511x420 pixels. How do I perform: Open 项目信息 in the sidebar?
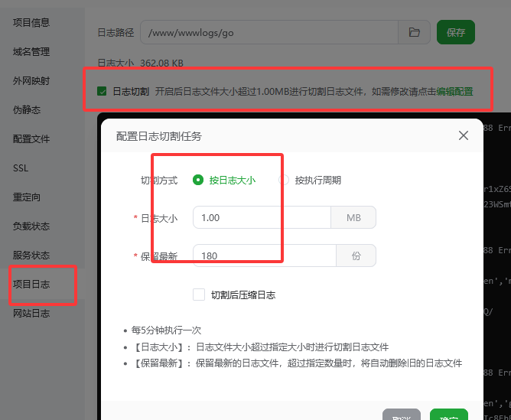coord(31,23)
